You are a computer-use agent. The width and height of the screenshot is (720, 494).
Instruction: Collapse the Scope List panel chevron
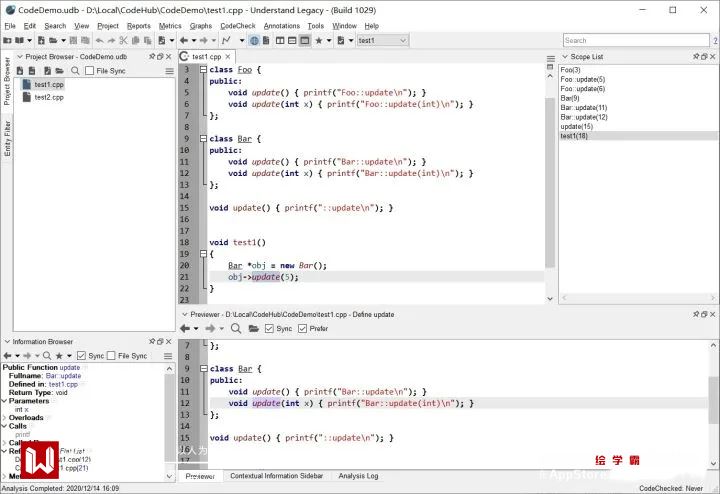click(x=565, y=56)
